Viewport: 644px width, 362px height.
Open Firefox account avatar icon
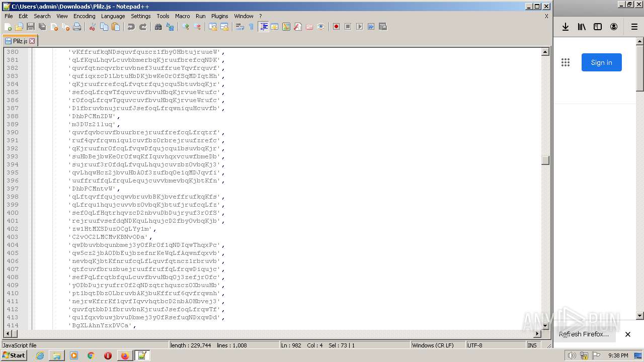(x=614, y=27)
